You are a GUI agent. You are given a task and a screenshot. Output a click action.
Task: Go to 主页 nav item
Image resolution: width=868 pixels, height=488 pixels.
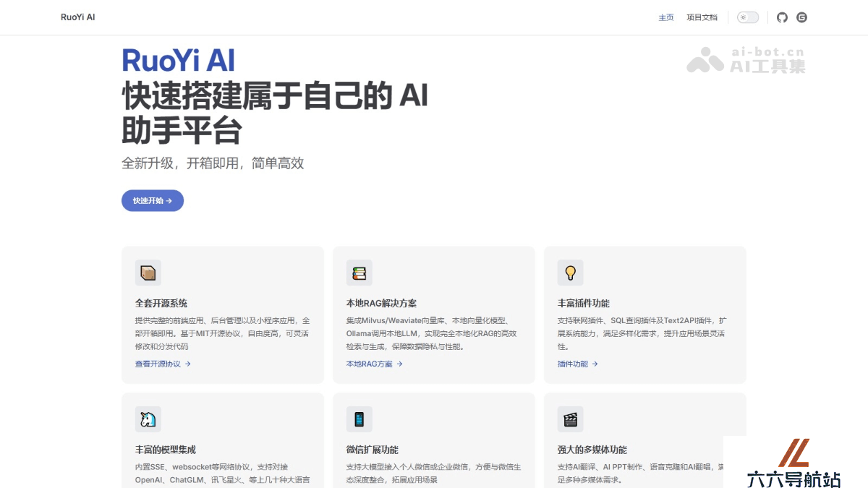click(x=666, y=17)
